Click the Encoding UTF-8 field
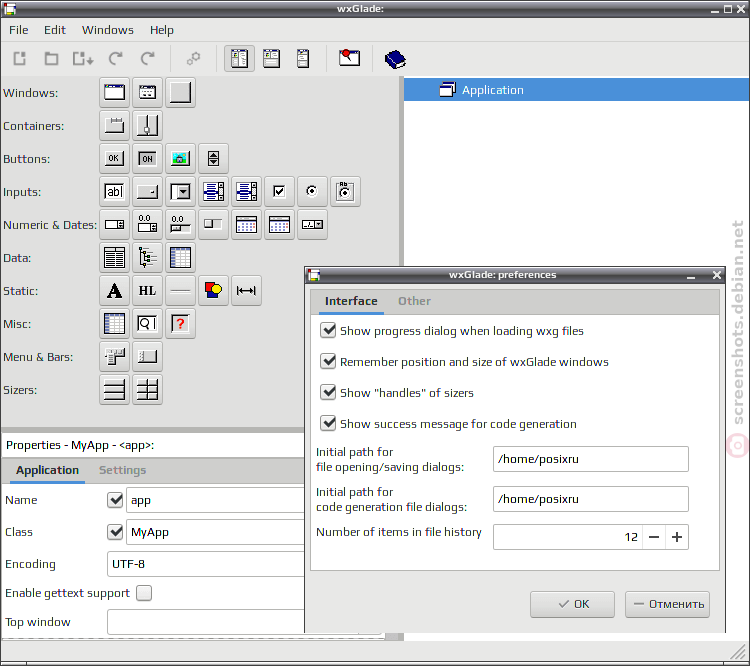This screenshot has width=750, height=666. [206, 564]
